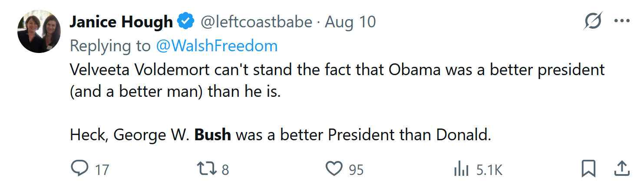This screenshot has height=188, width=644.
Task: Like the post with heart icon
Action: [334, 168]
